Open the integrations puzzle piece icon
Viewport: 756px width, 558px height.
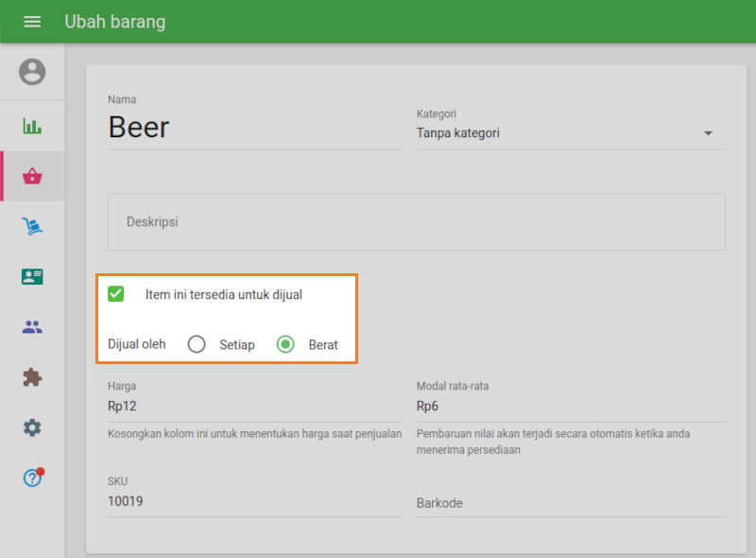[32, 377]
